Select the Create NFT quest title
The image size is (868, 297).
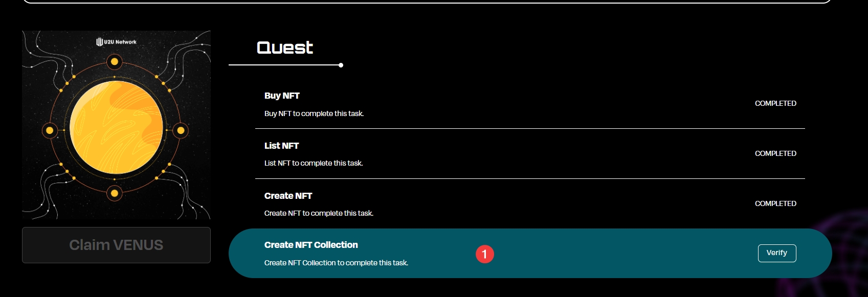(x=288, y=196)
